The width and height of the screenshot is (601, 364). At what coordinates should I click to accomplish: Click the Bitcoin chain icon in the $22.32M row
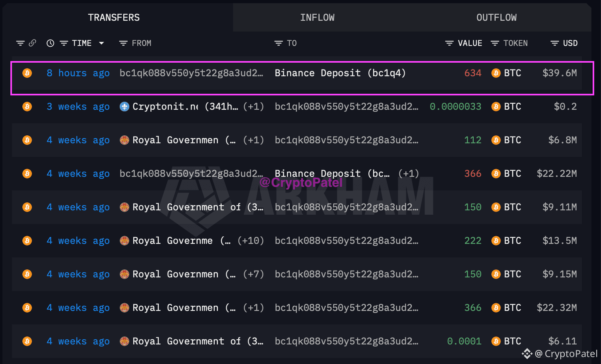[27, 308]
